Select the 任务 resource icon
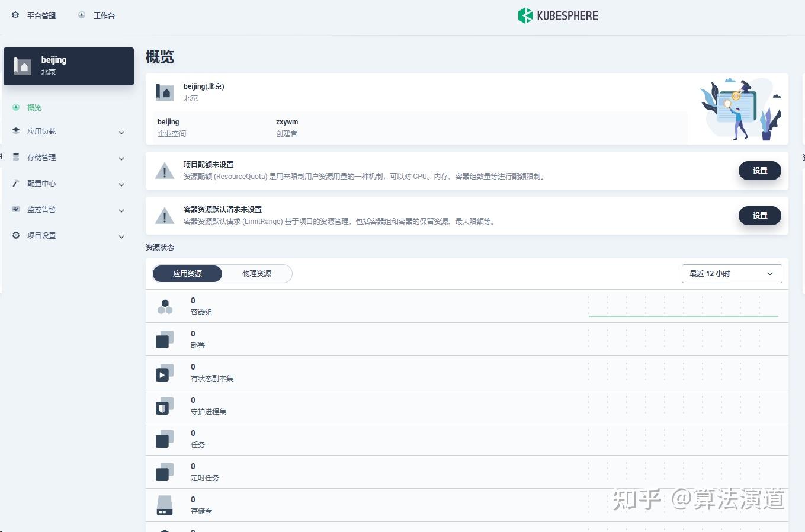This screenshot has height=532, width=805. point(164,438)
